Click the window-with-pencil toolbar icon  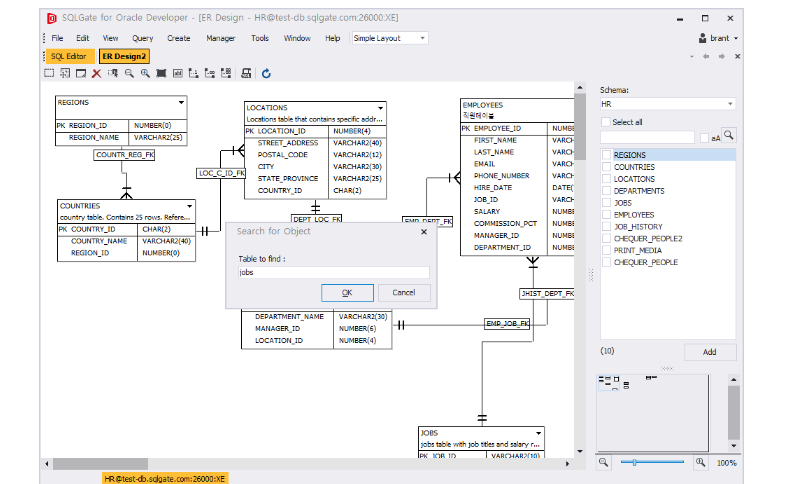pos(81,73)
